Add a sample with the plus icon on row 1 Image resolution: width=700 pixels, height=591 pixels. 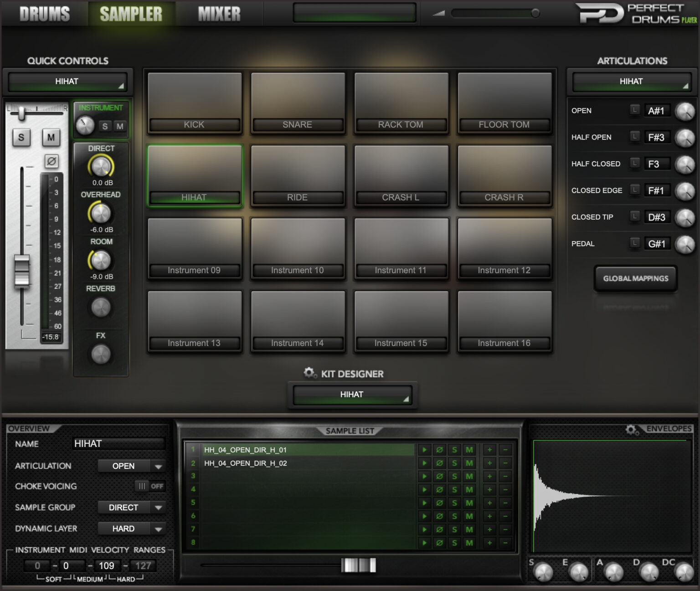coord(490,450)
